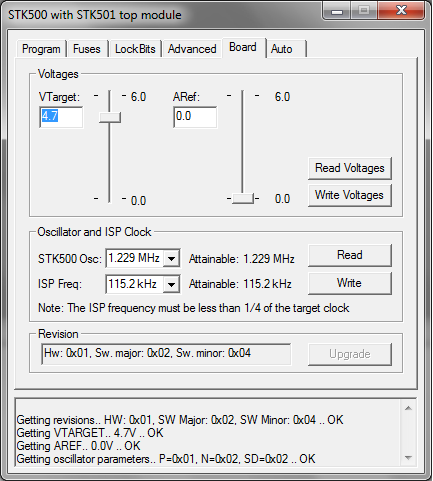
Task: Click the 'Getting AREF.. 0.0V .. OK' log line
Action: tap(79, 446)
